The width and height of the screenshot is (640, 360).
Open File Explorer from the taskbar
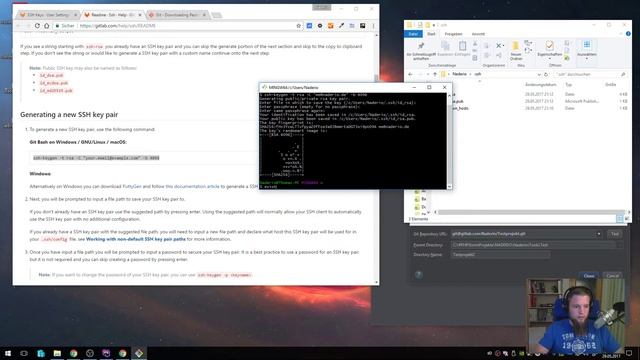click(57, 353)
